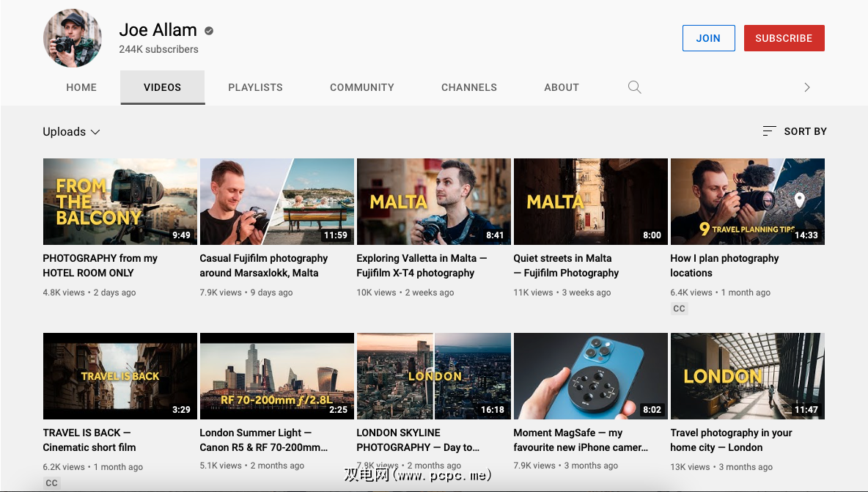Open the 9 Travel Planning Tips thumbnail

click(x=748, y=202)
